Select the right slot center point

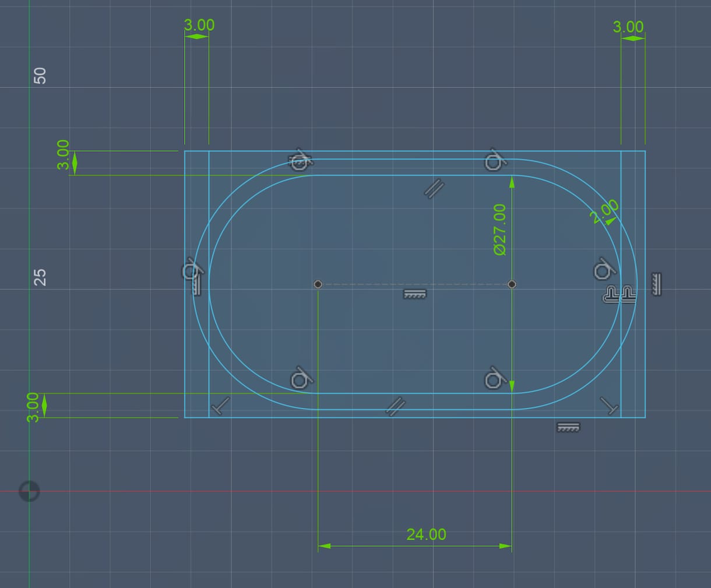(x=512, y=284)
